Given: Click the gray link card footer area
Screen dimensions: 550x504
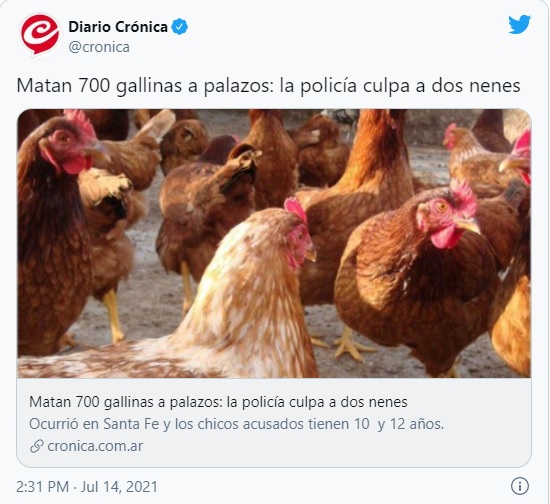Looking at the screenshot, I should [x=274, y=422].
